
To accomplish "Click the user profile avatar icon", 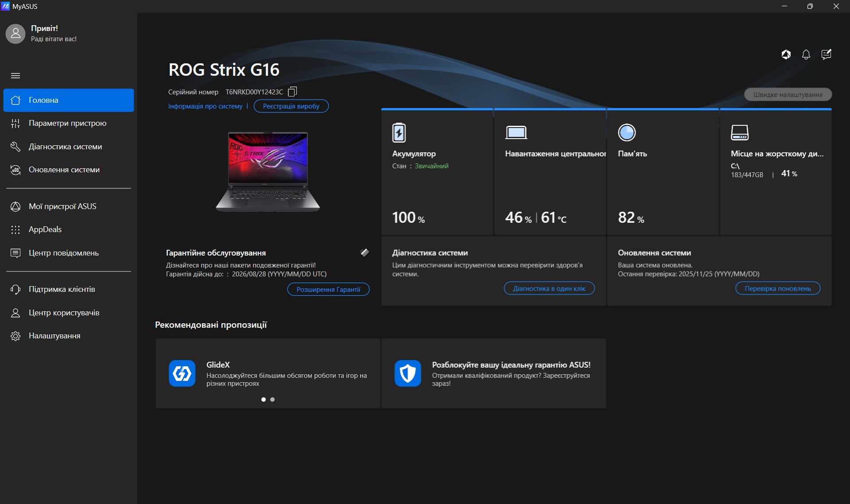I will [16, 34].
